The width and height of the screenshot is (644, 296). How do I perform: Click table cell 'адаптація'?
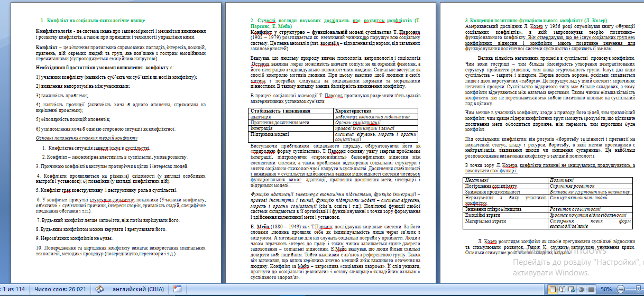coord(260,116)
